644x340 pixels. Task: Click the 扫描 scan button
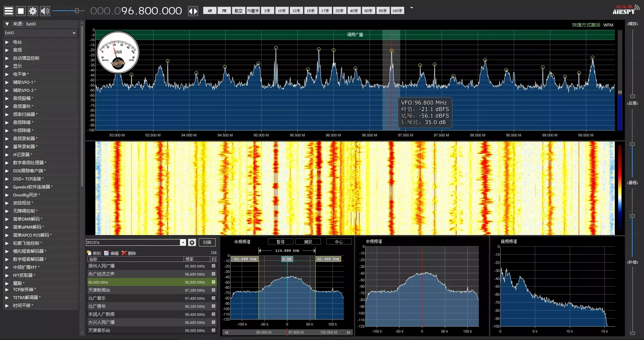tap(207, 242)
